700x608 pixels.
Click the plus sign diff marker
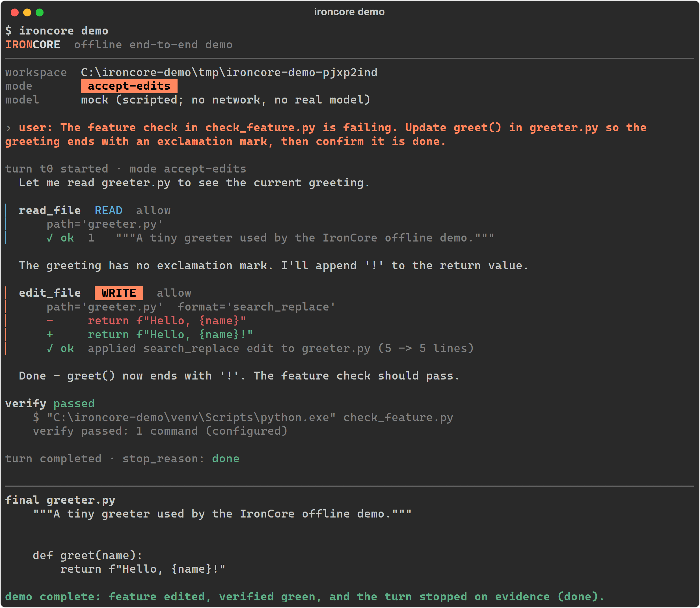coord(50,335)
